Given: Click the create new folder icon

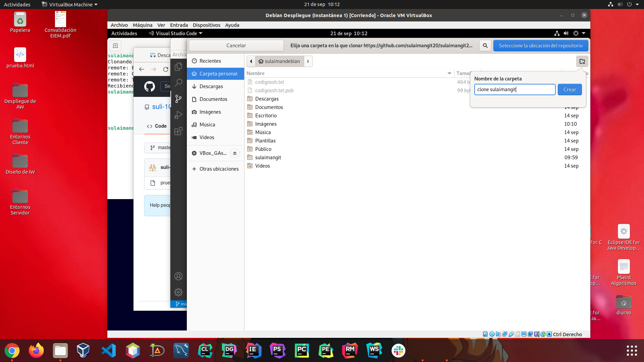Looking at the screenshot, I should pos(582,61).
